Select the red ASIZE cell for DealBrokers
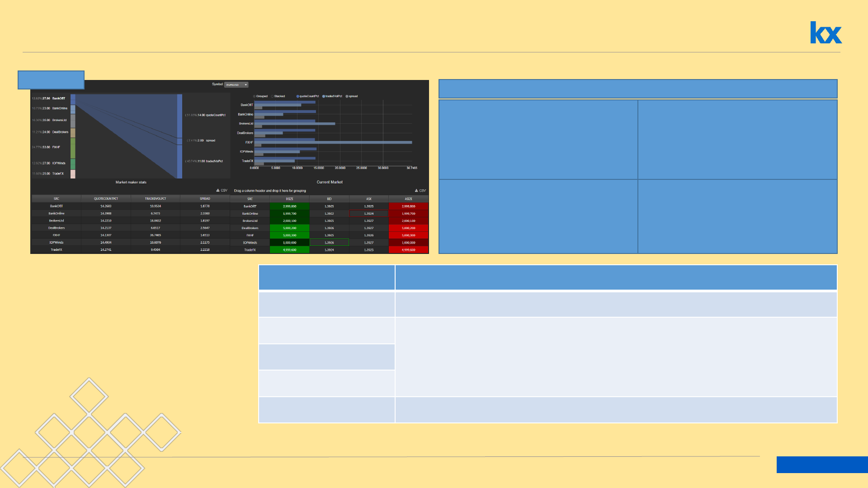Image resolution: width=868 pixels, height=488 pixels. tap(408, 228)
